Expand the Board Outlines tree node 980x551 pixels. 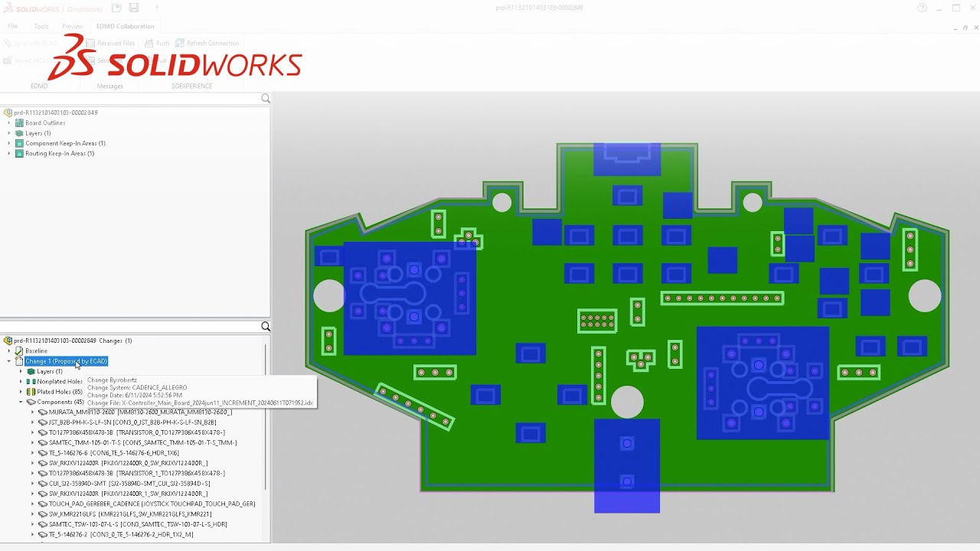pos(9,123)
